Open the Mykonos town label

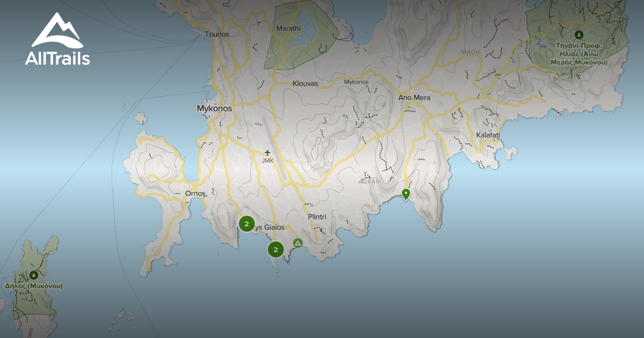pyautogui.click(x=215, y=109)
